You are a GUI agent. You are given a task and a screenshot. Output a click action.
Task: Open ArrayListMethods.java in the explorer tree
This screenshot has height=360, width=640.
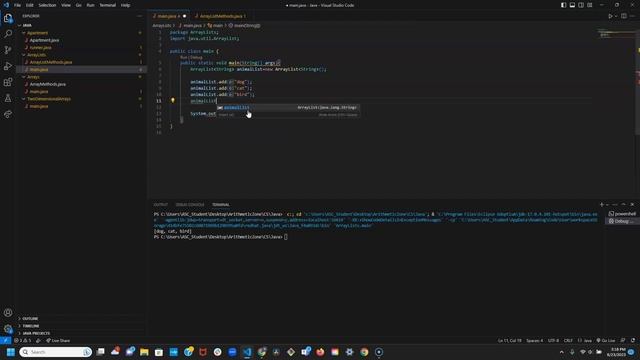[51, 62]
